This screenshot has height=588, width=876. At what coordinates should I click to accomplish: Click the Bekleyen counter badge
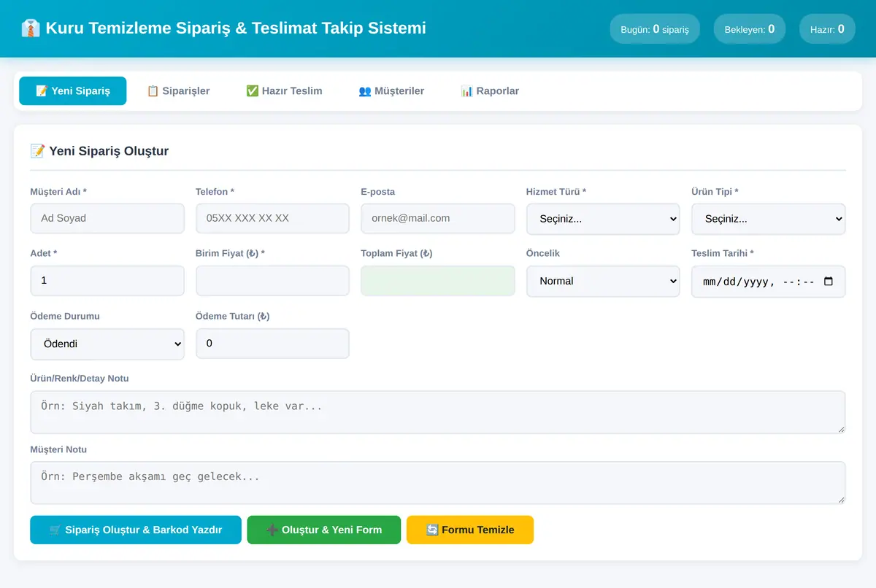750,29
